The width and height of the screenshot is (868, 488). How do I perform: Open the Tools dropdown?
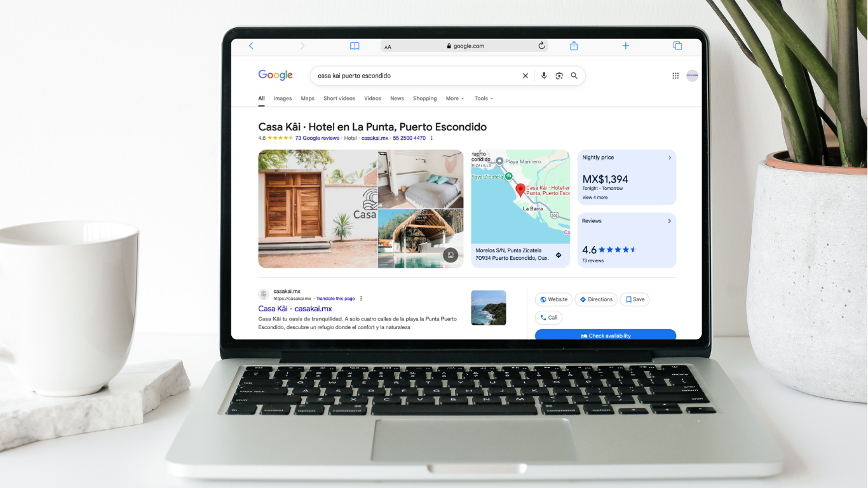coord(483,98)
